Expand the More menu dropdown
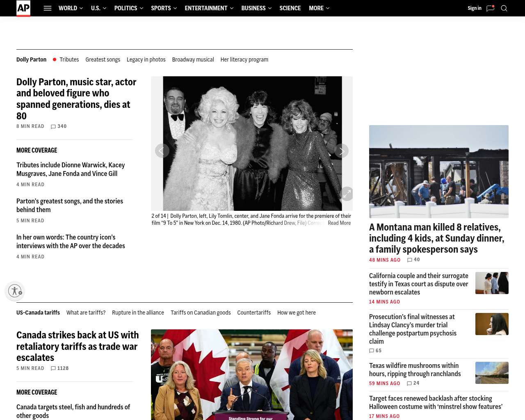The image size is (525, 420). (x=319, y=8)
